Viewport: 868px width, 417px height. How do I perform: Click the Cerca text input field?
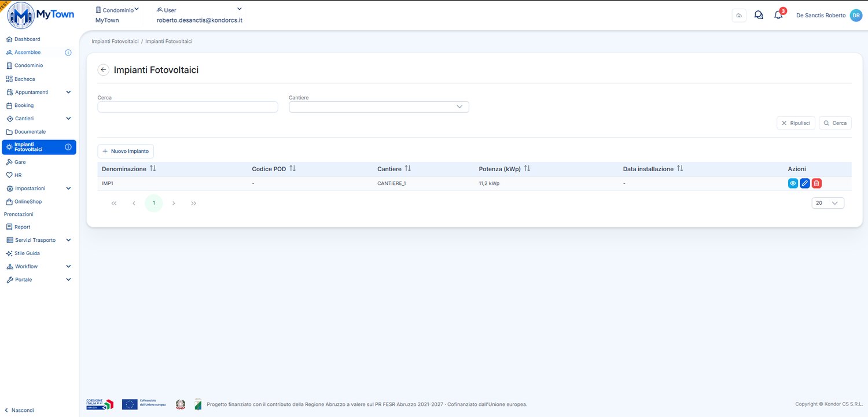coord(187,107)
